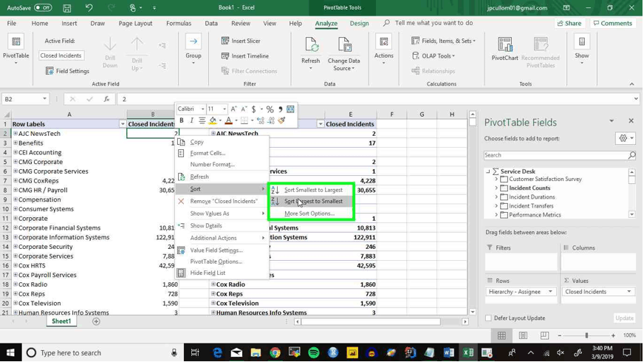
Task: Open Fields, Items, & Sets dropdown
Action: pos(443,41)
